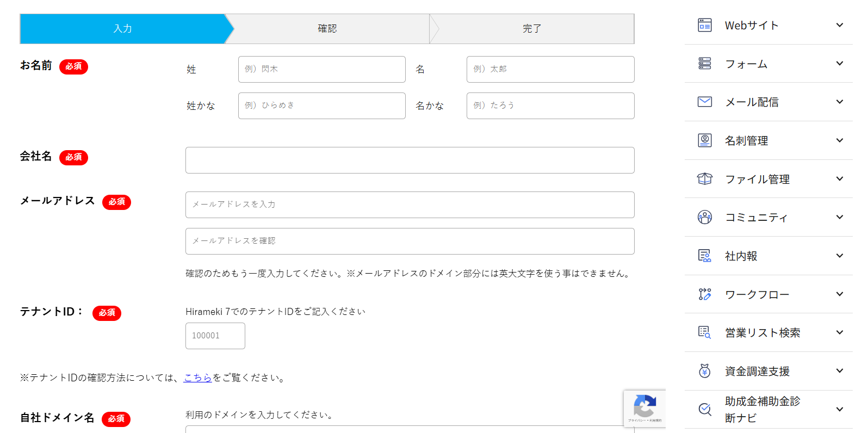
Task: Click the Webサイト browser icon
Action: (704, 25)
